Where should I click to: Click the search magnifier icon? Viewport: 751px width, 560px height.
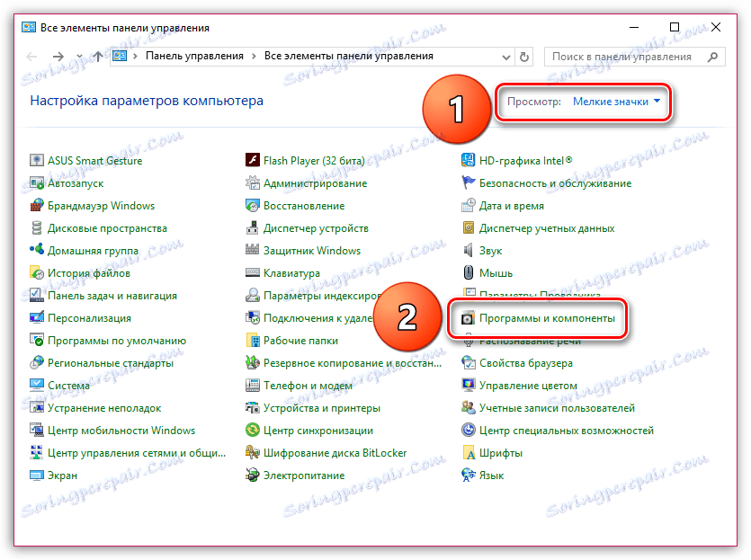coord(712,57)
